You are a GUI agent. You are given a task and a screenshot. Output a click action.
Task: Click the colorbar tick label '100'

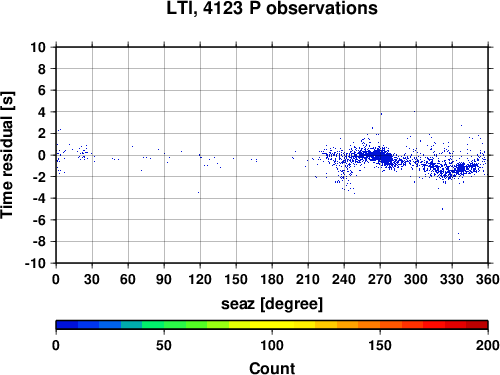point(272,345)
